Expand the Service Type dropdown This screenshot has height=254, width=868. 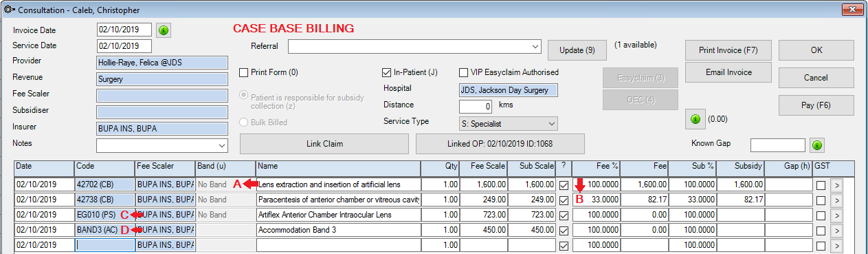pyautogui.click(x=552, y=123)
